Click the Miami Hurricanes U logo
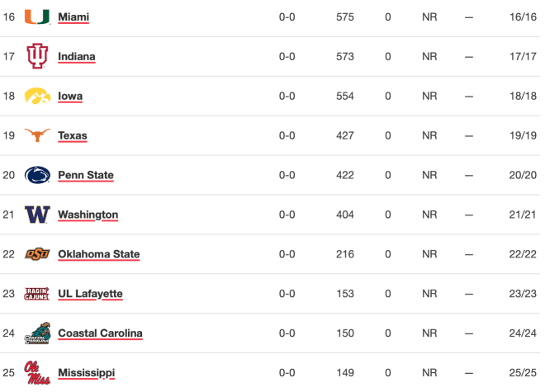The width and height of the screenshot is (545, 392). 37,17
